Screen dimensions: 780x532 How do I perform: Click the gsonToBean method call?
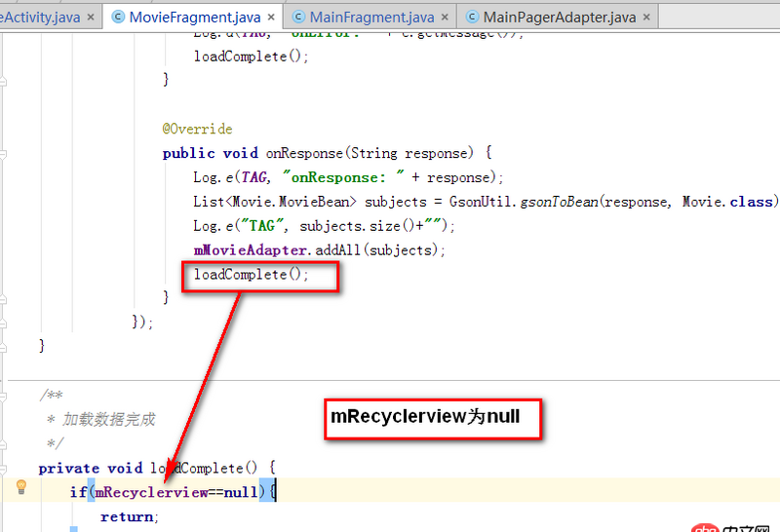pyautogui.click(x=559, y=202)
